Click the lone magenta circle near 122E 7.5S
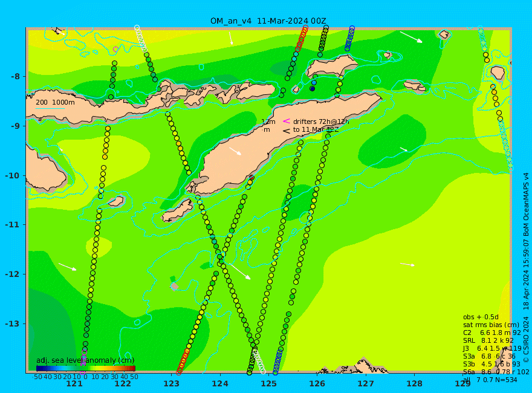 (x=115, y=49)
